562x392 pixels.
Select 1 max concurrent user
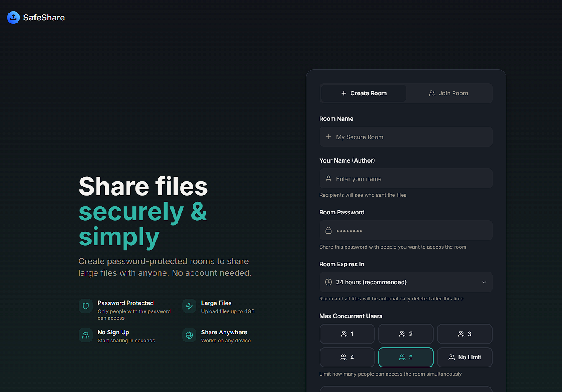pos(347,334)
